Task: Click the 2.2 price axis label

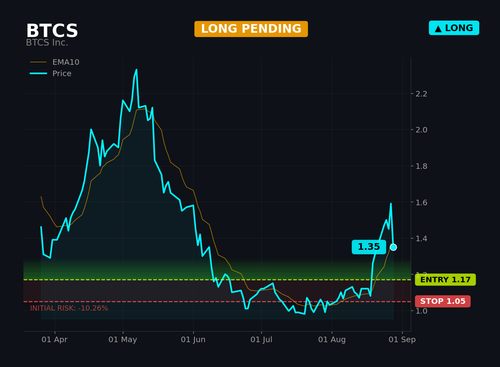Action: coord(421,94)
